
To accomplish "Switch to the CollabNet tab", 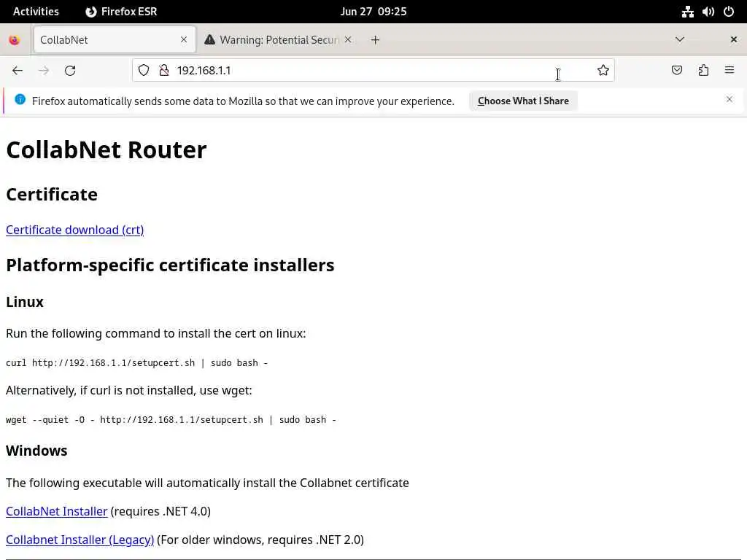I will (x=115, y=39).
